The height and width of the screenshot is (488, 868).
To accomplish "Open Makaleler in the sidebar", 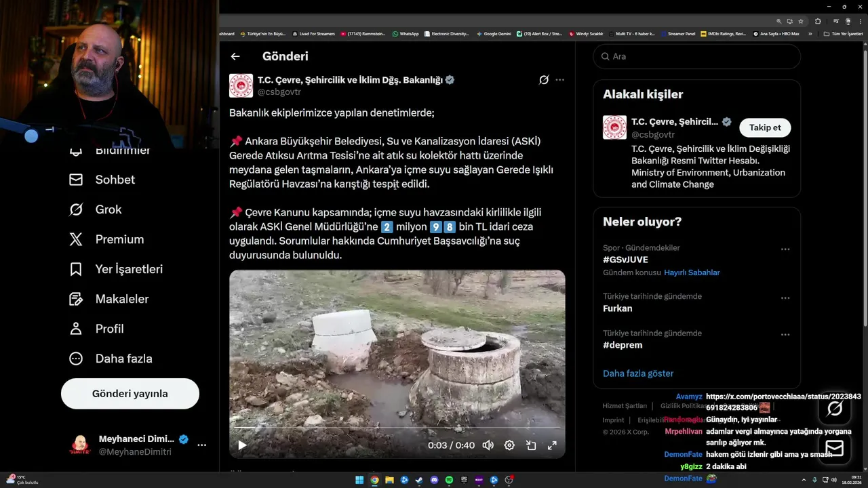I will click(x=108, y=299).
